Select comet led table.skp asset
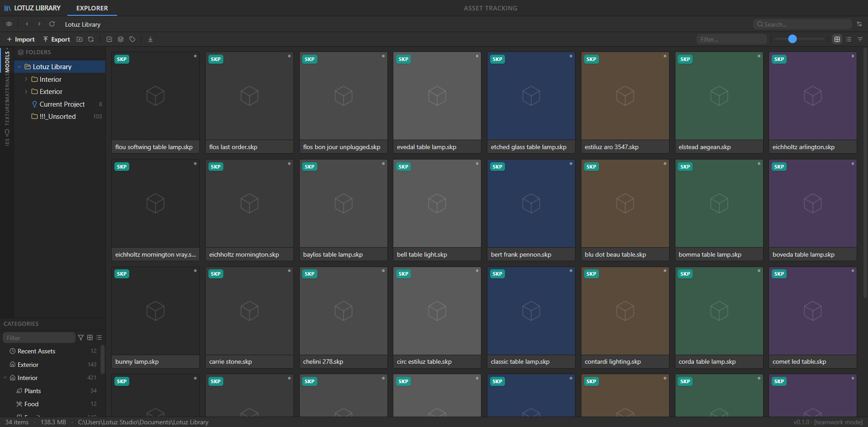This screenshot has height=427, width=868. coord(813,317)
